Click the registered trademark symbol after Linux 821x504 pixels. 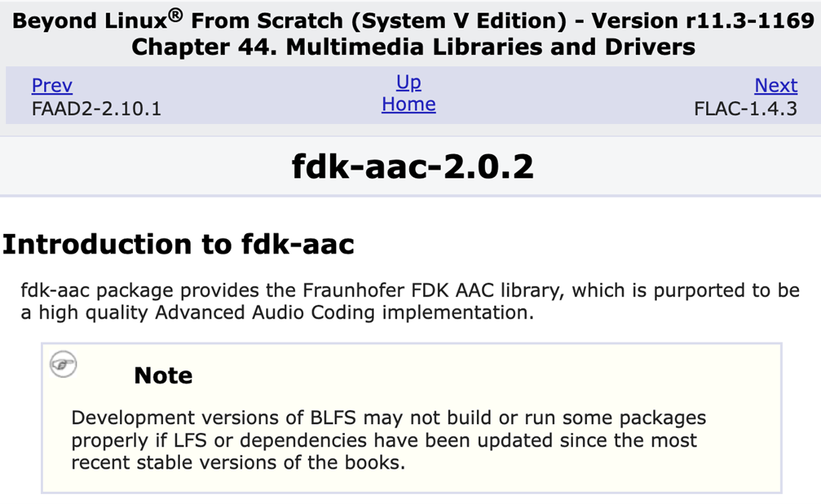(175, 16)
